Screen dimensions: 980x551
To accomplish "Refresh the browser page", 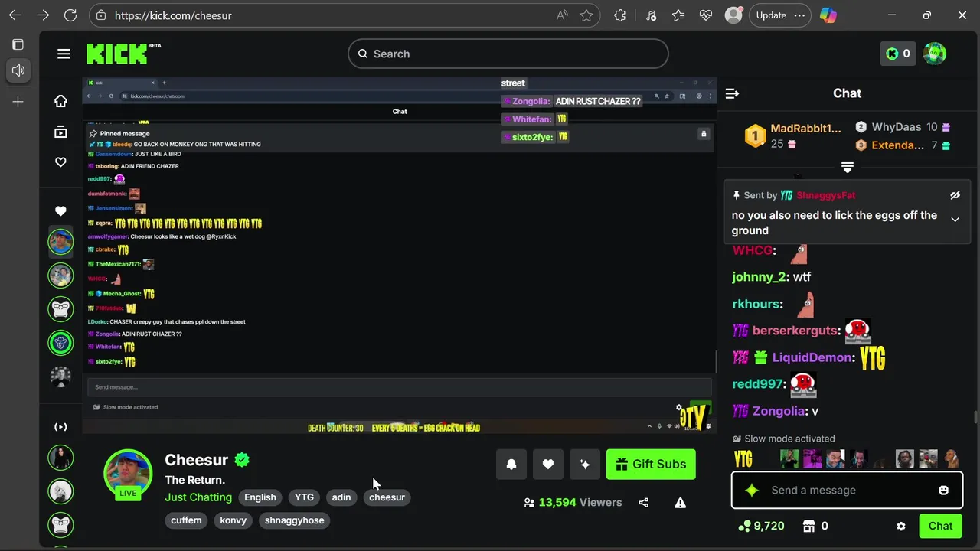I will pyautogui.click(x=70, y=15).
